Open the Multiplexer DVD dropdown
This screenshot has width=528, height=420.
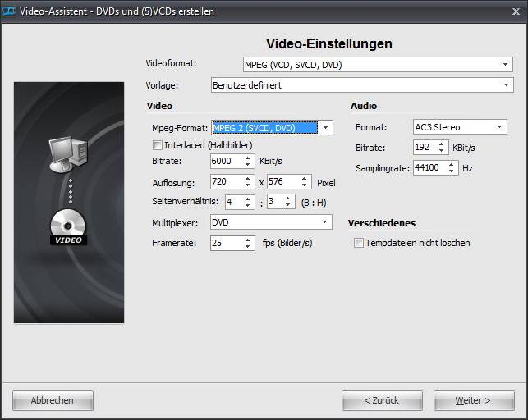point(326,222)
